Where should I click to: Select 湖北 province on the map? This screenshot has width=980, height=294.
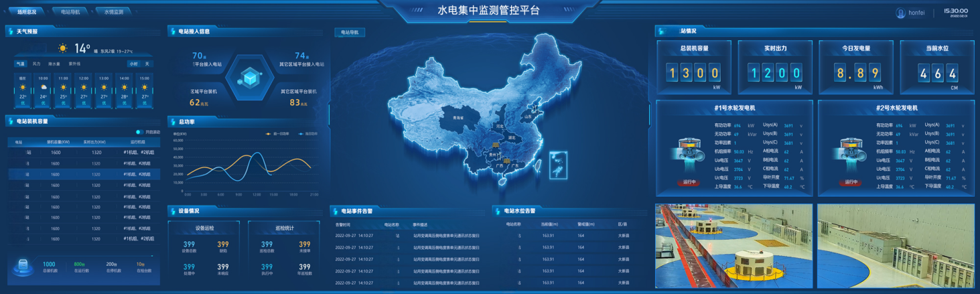[x=512, y=138]
